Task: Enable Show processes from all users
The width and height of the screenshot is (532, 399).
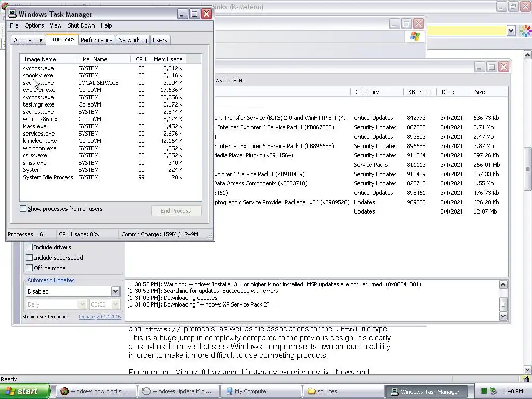Action: [x=23, y=209]
